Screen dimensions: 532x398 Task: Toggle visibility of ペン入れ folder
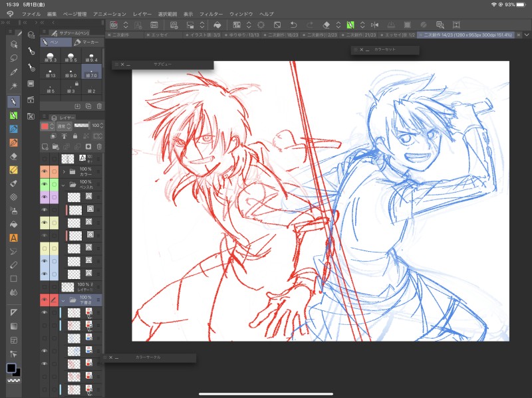tap(45, 185)
